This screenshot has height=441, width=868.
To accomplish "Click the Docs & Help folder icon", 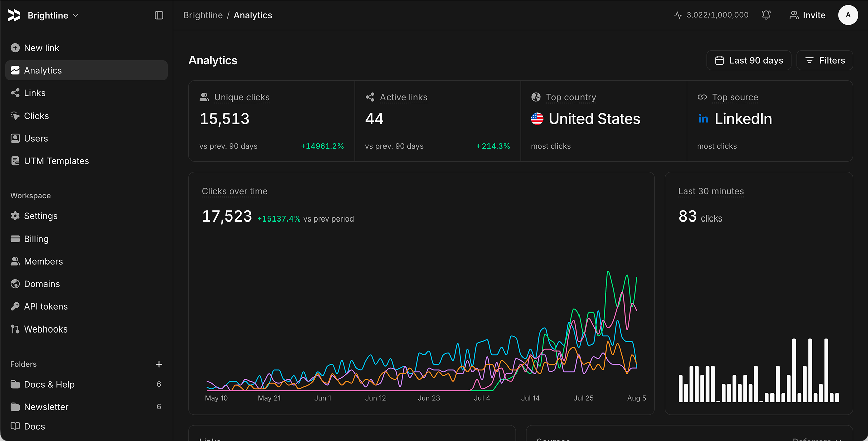I will pos(15,384).
